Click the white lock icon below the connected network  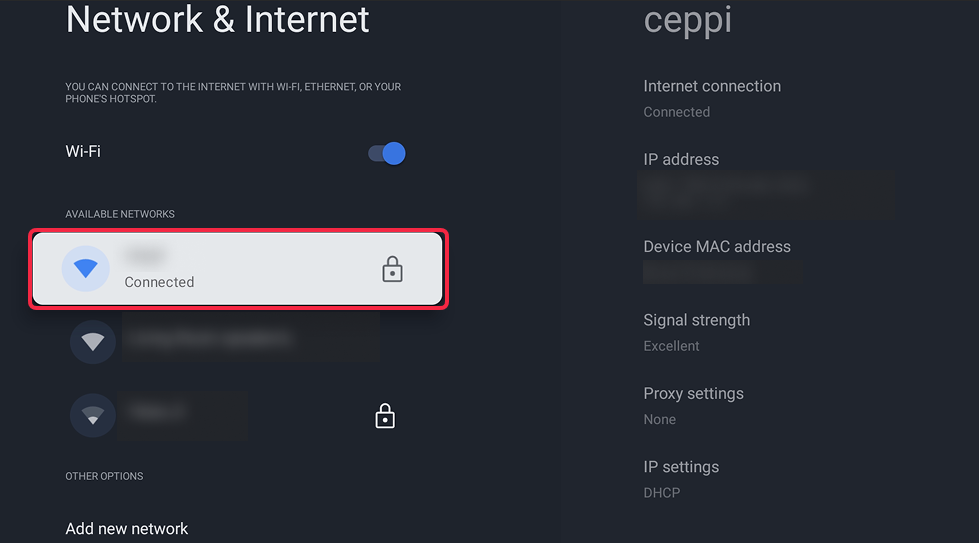[x=385, y=416]
